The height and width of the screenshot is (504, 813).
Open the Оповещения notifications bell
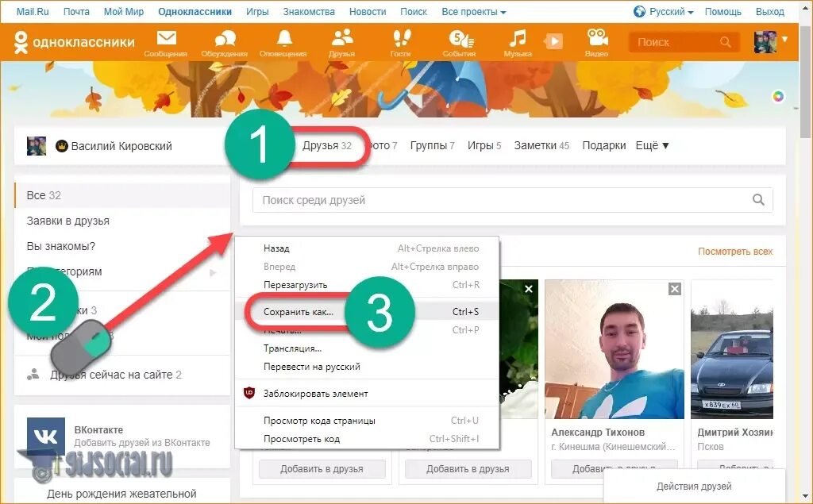coord(283,44)
